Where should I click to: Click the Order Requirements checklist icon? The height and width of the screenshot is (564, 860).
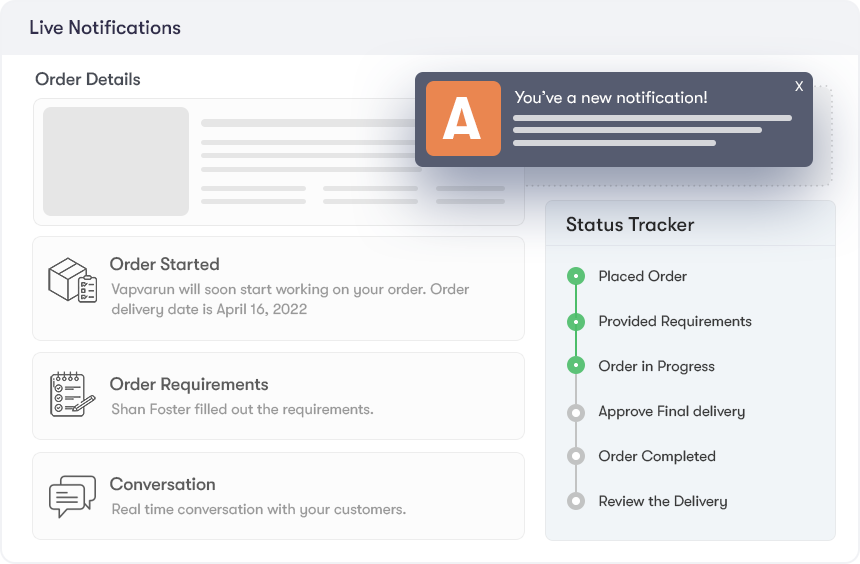[72, 394]
